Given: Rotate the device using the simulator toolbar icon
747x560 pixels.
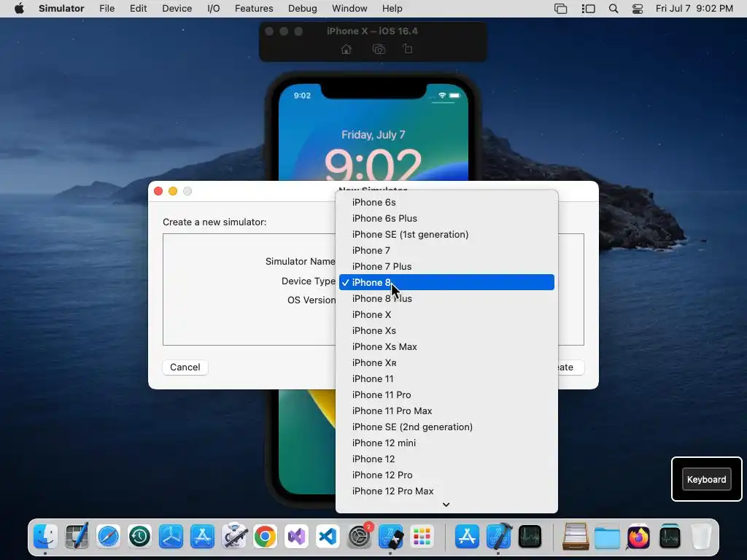Looking at the screenshot, I should 408,49.
